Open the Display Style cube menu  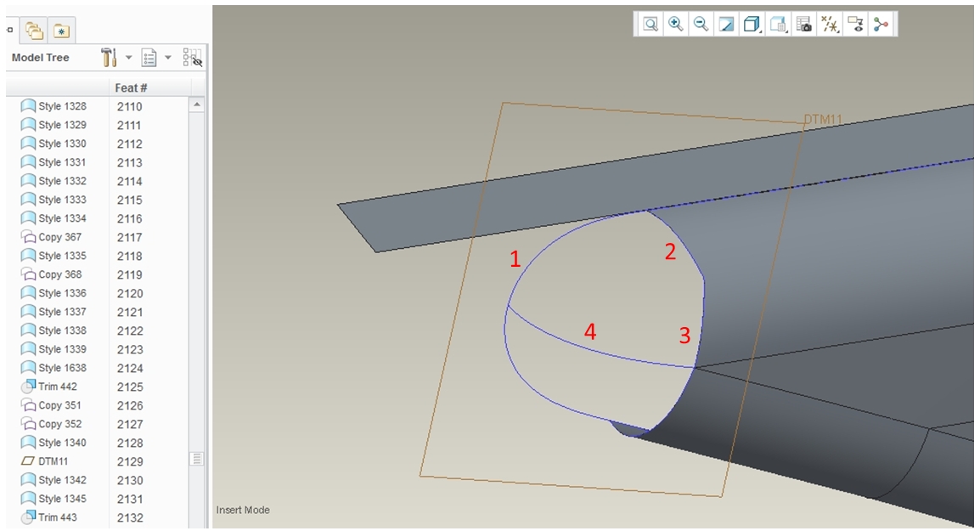coord(752,25)
